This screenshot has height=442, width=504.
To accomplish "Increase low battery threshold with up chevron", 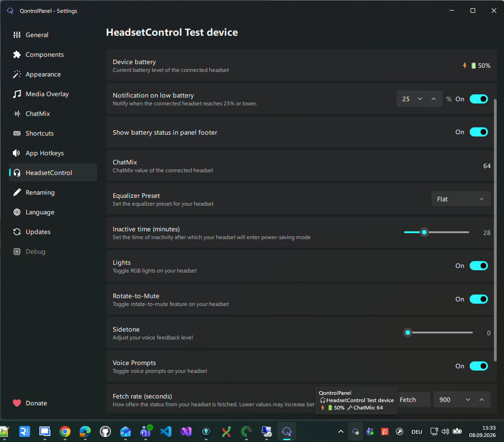I will coord(433,99).
